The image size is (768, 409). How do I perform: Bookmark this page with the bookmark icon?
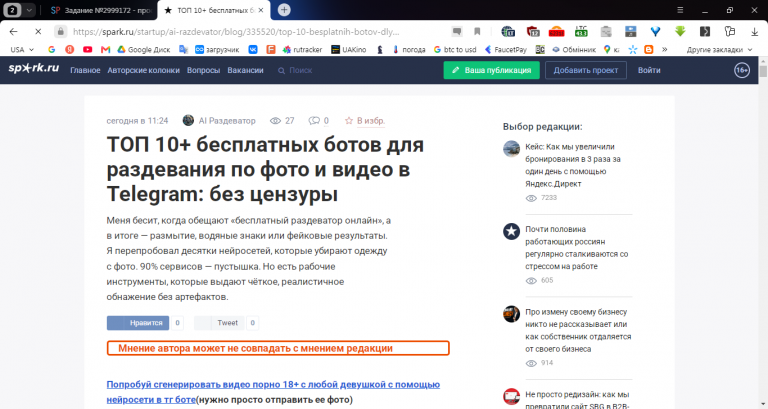477,32
